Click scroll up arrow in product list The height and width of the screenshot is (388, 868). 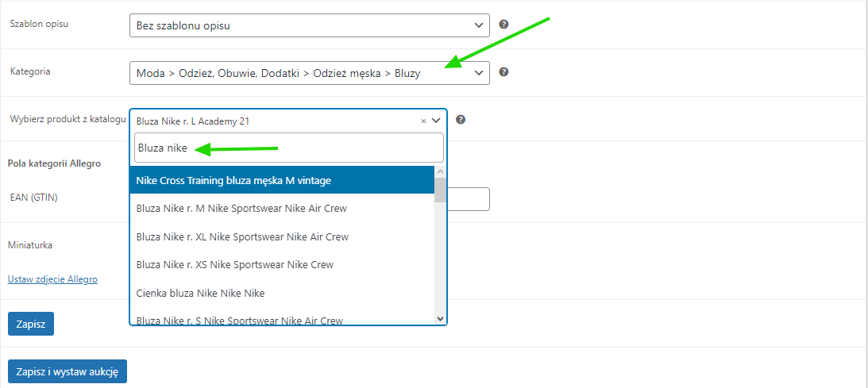pos(441,172)
